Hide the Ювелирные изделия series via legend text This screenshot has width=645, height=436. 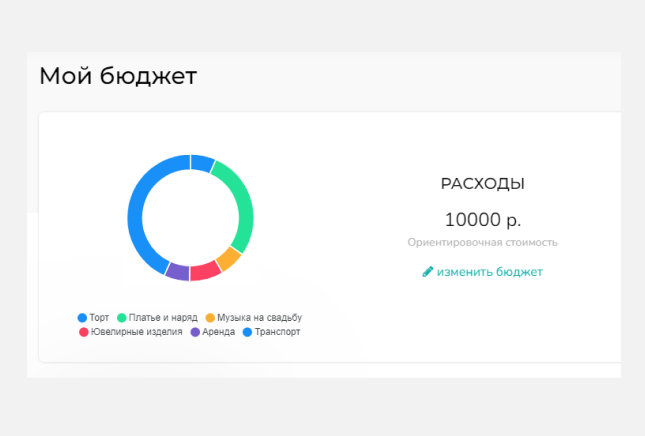pos(136,332)
